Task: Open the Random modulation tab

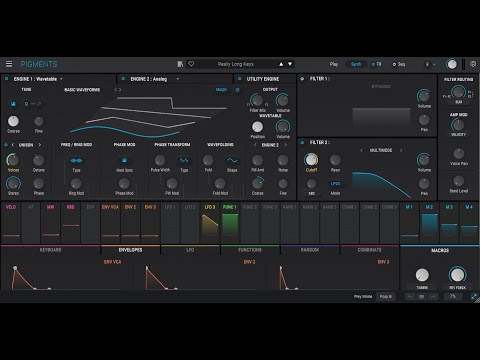Action: (310, 250)
